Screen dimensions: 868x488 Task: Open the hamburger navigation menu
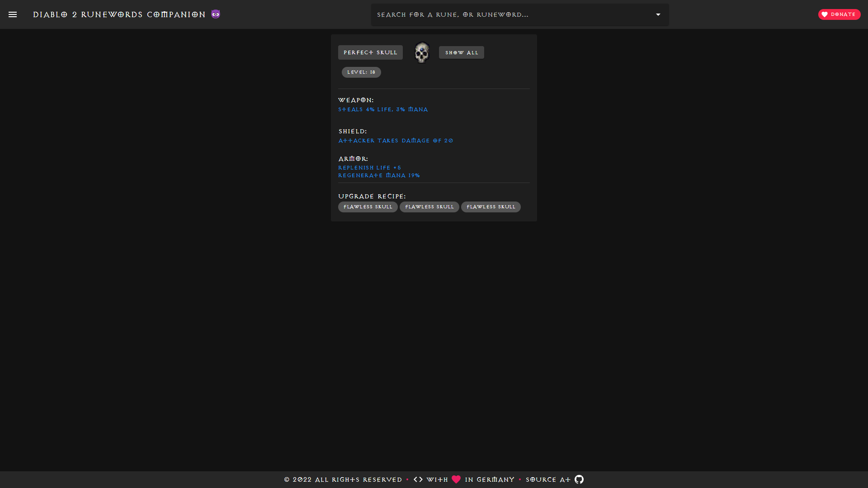tap(13, 14)
